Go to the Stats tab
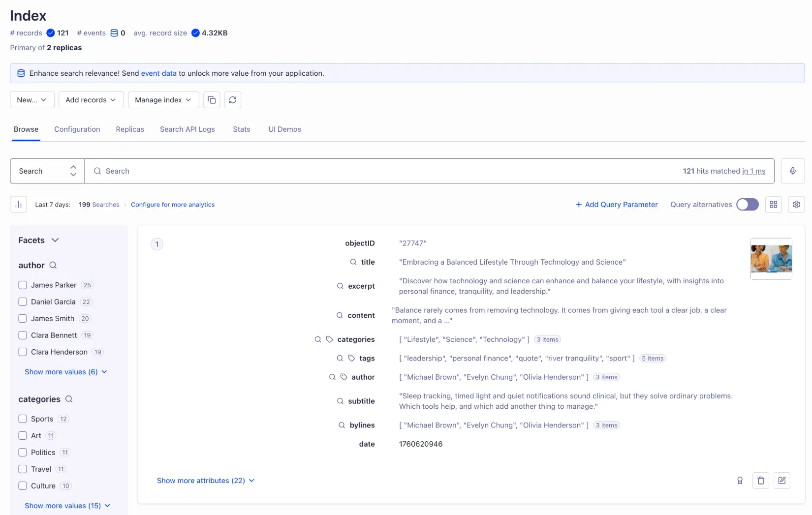The width and height of the screenshot is (812, 515). 242,129
